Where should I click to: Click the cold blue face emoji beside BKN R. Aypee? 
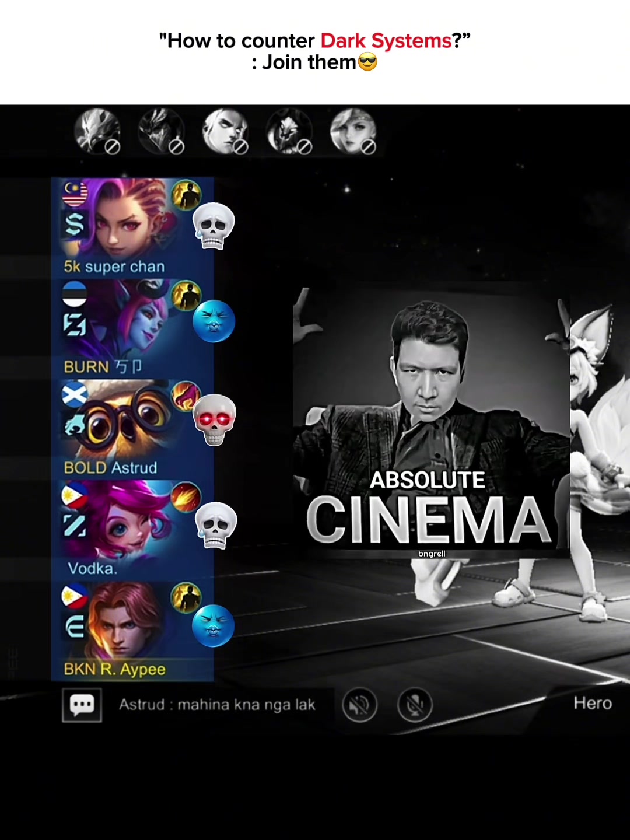pos(213,626)
